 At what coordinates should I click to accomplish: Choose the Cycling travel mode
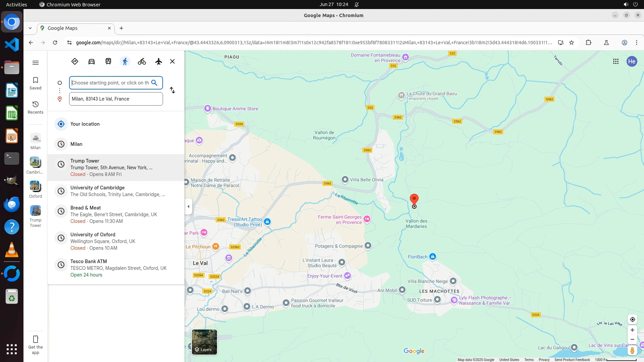point(142,61)
